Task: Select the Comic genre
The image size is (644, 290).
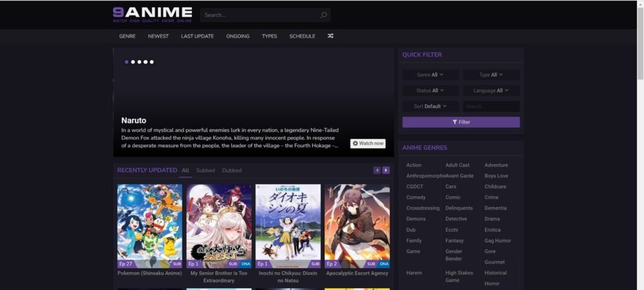Action: click(453, 197)
